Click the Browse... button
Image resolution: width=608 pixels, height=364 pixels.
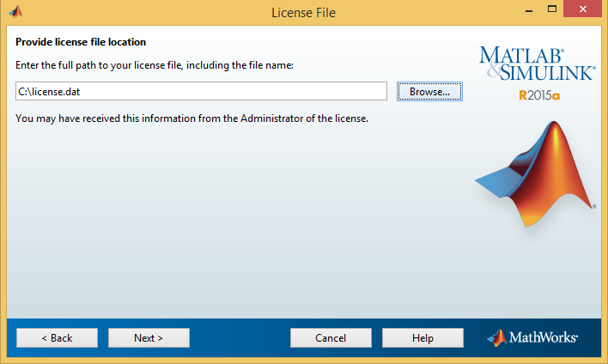(x=429, y=92)
